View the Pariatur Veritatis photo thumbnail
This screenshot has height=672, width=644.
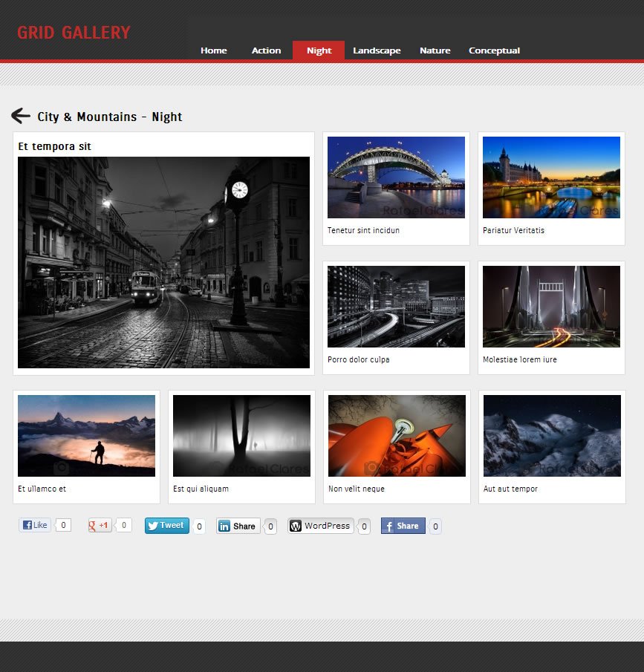point(551,177)
